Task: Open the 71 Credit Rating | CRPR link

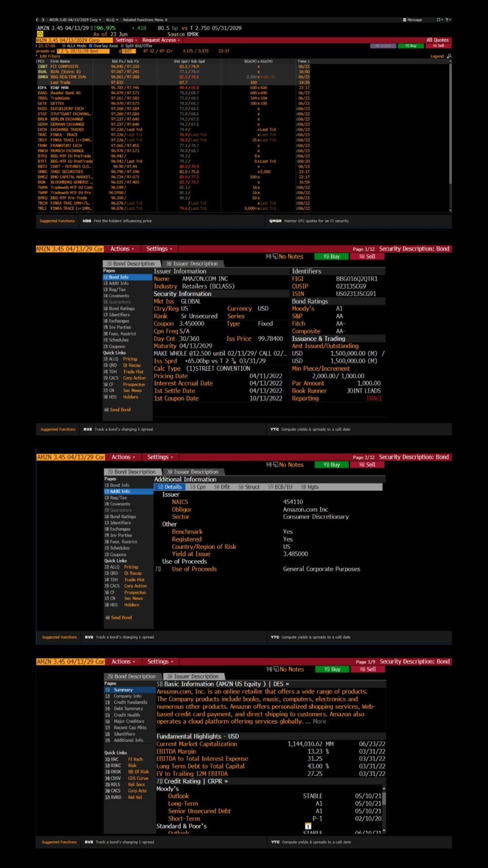Action: point(192,781)
